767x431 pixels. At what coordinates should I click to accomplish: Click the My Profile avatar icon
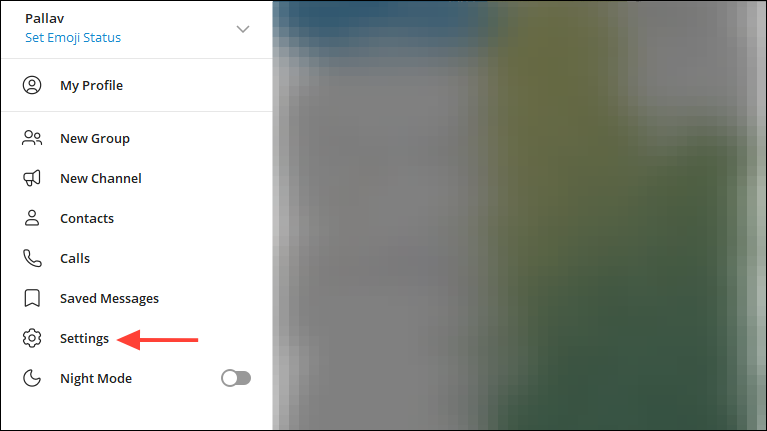coord(32,85)
